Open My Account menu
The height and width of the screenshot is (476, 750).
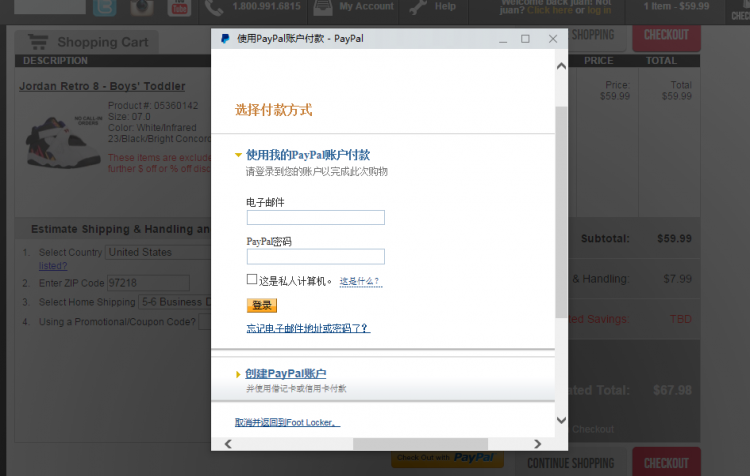coord(366,6)
